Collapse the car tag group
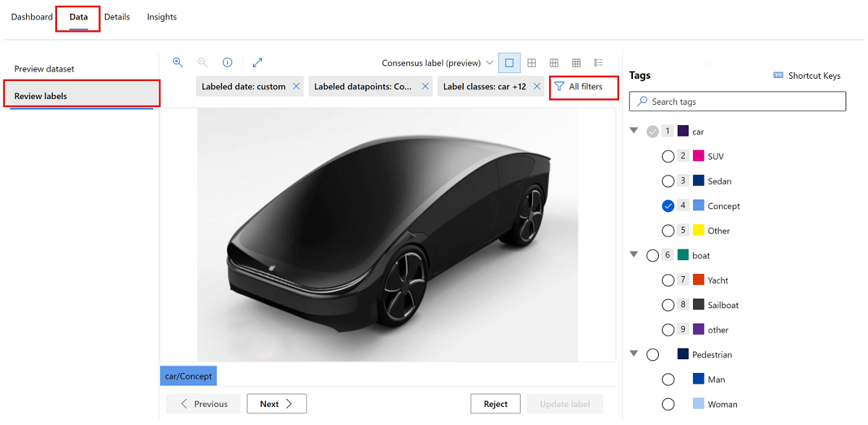Screen dimensions: 868x425 pyautogui.click(x=634, y=131)
